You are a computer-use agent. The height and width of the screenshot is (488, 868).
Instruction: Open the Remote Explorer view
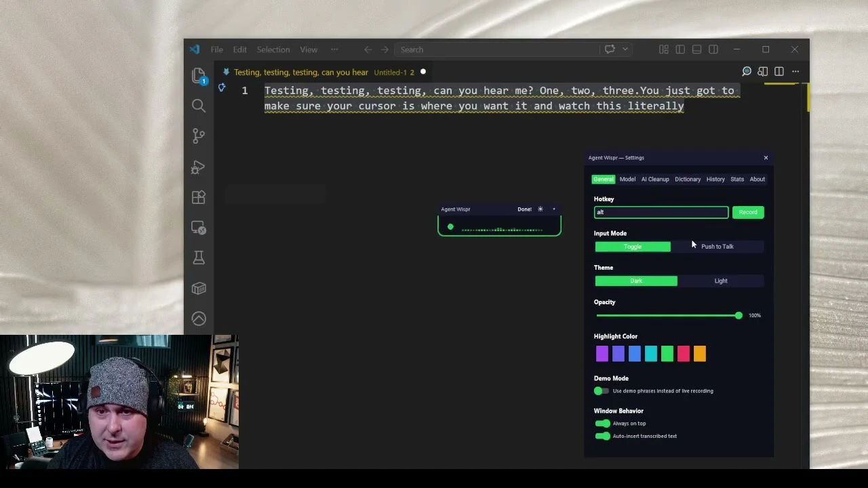pos(199,228)
